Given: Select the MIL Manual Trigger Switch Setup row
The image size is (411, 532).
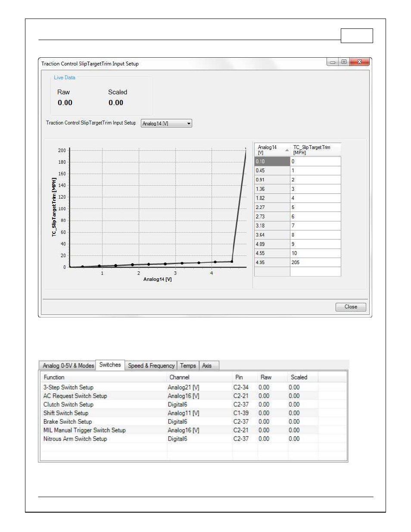Looking at the screenshot, I should 193,430.
